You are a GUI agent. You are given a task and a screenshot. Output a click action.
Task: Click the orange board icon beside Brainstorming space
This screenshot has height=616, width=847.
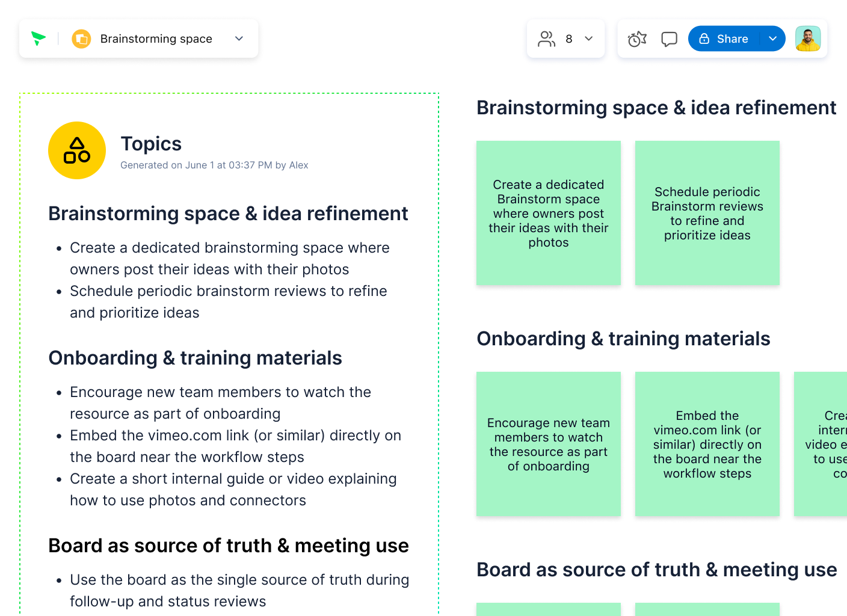point(81,39)
